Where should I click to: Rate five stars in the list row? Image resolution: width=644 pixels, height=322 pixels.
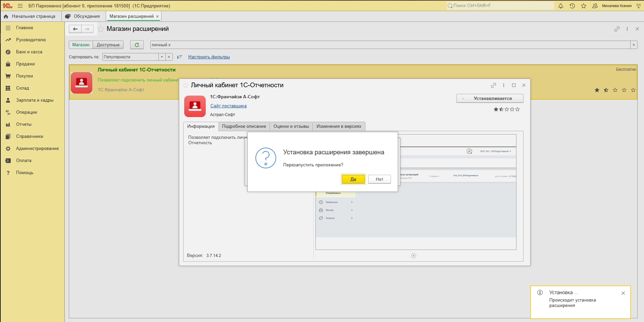[633, 90]
